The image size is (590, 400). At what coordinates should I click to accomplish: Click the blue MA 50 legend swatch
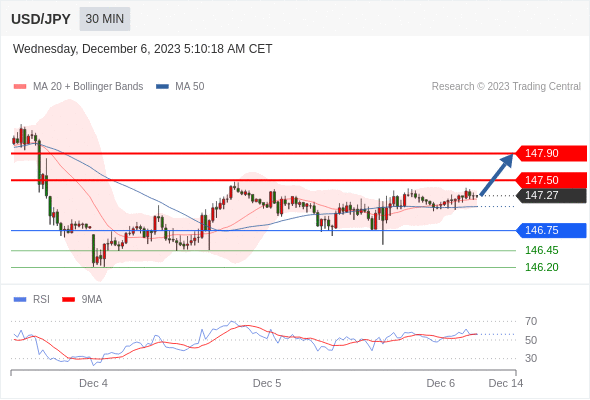click(x=162, y=87)
